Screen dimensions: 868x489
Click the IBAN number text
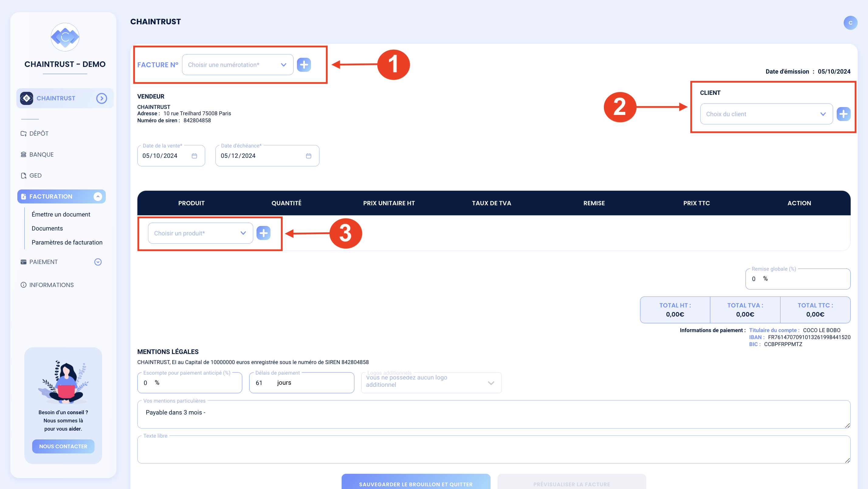coord(809,337)
